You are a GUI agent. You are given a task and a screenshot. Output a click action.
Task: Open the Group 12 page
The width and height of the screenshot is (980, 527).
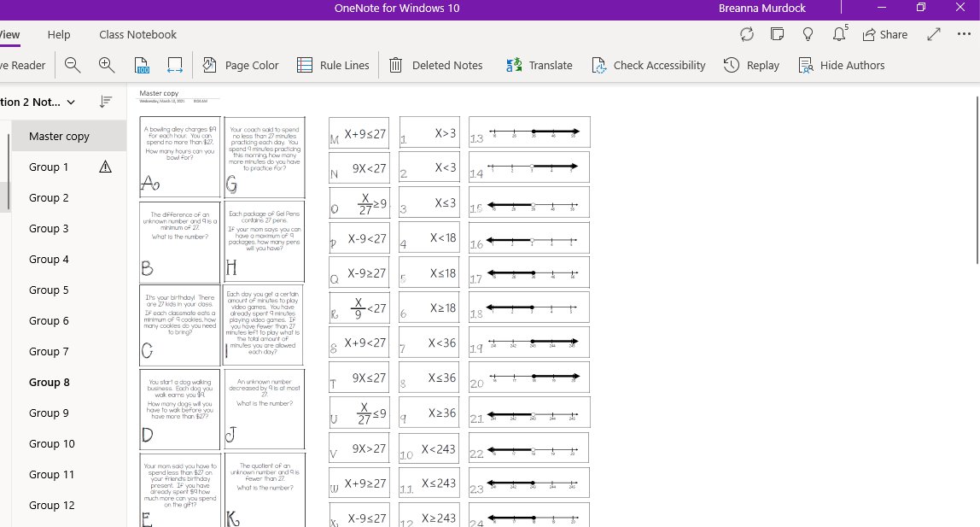click(x=69, y=505)
